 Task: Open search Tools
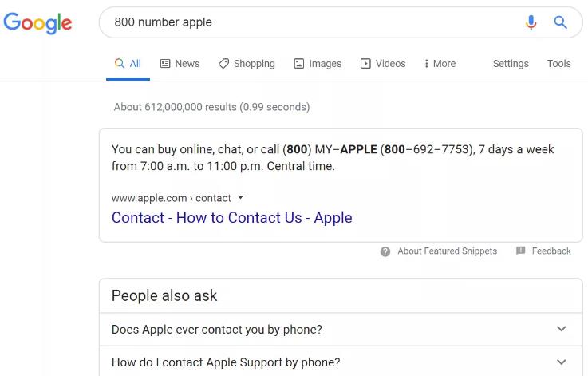pyautogui.click(x=558, y=63)
